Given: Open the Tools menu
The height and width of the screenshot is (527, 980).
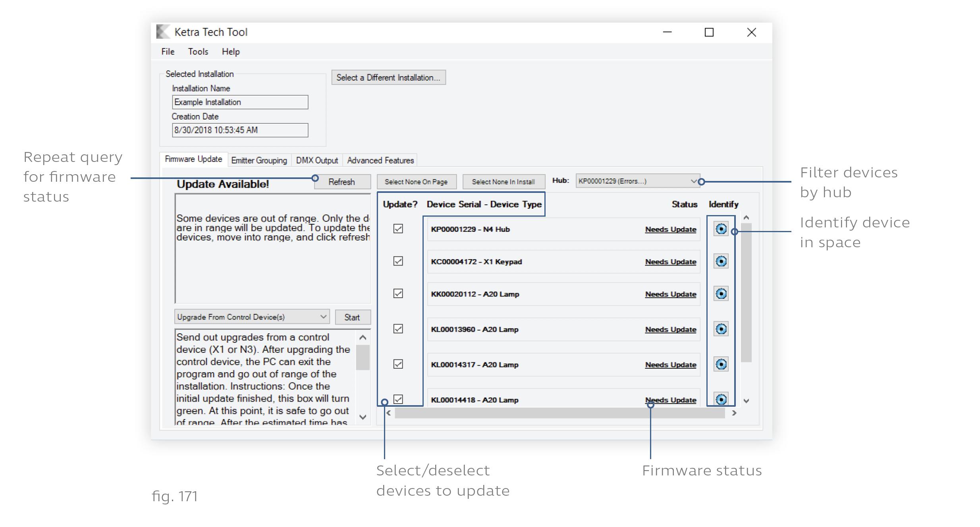Looking at the screenshot, I should 198,52.
